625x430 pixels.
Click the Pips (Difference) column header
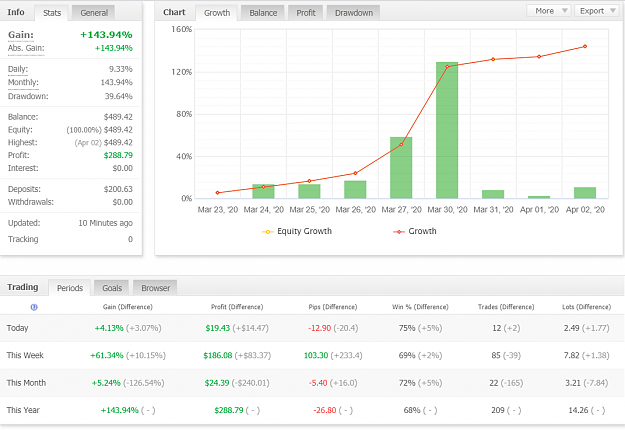[333, 307]
